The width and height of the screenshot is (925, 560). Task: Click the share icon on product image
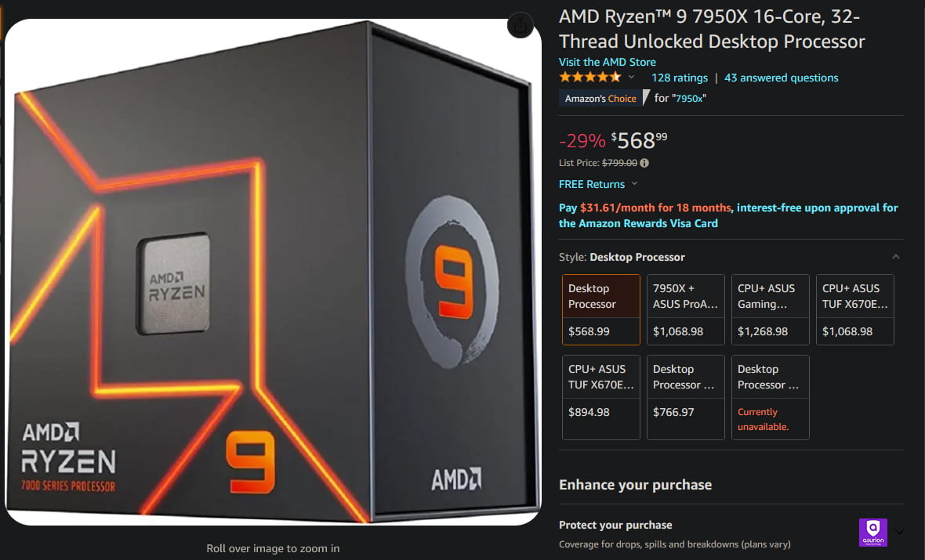(521, 25)
